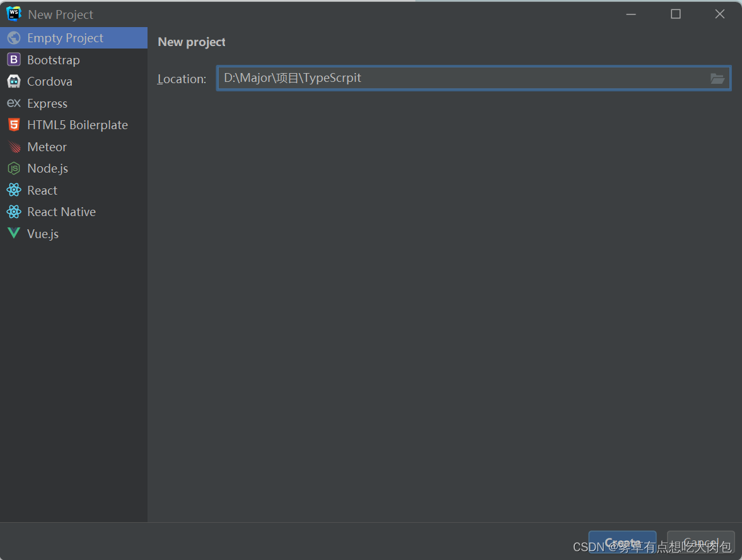Click the Cancel button
The width and height of the screenshot is (742, 560).
pos(701,543)
